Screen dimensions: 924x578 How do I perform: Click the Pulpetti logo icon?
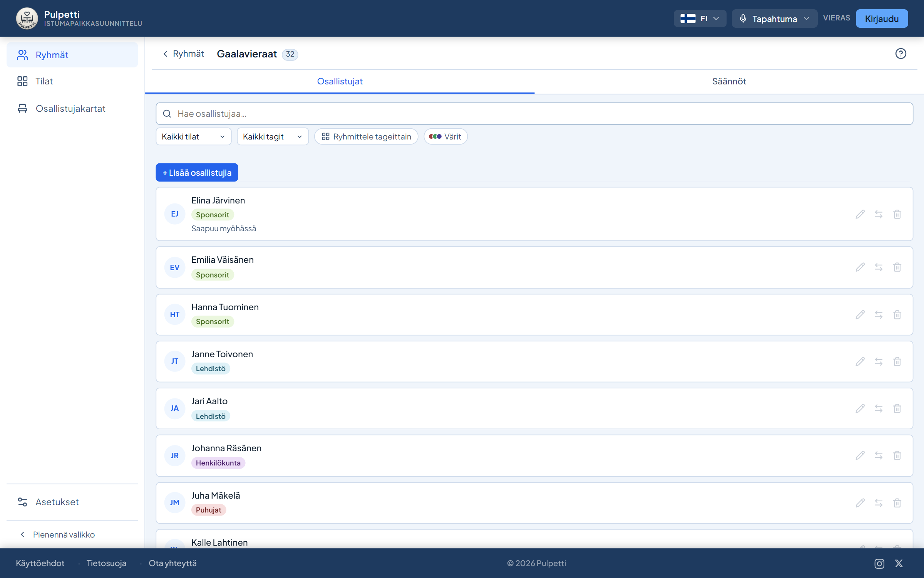[27, 18]
